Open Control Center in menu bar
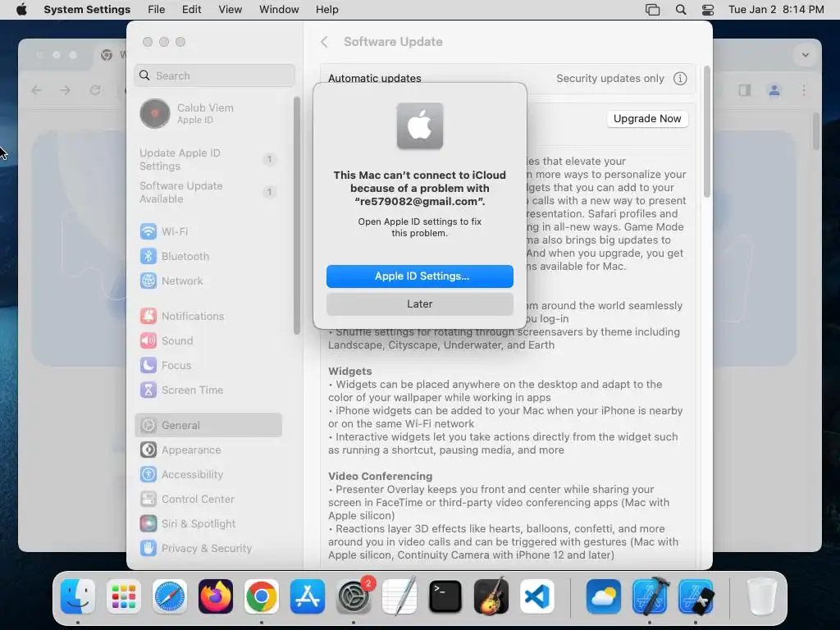This screenshot has width=840, height=630. (x=708, y=10)
